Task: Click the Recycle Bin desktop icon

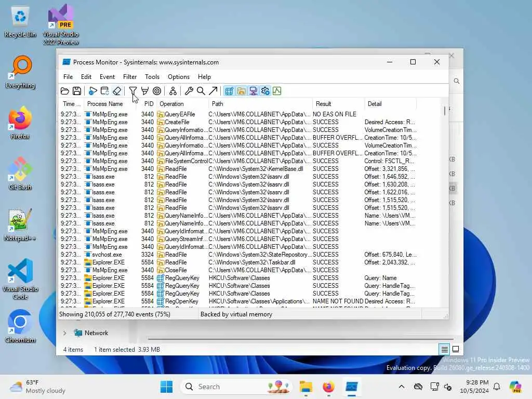Action: 20,22
